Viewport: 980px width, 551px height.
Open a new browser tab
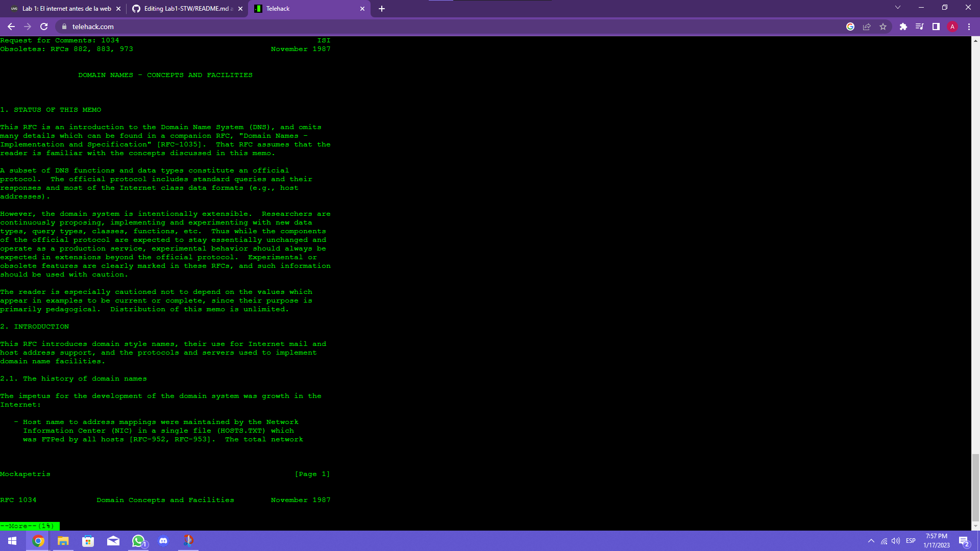pos(382,9)
